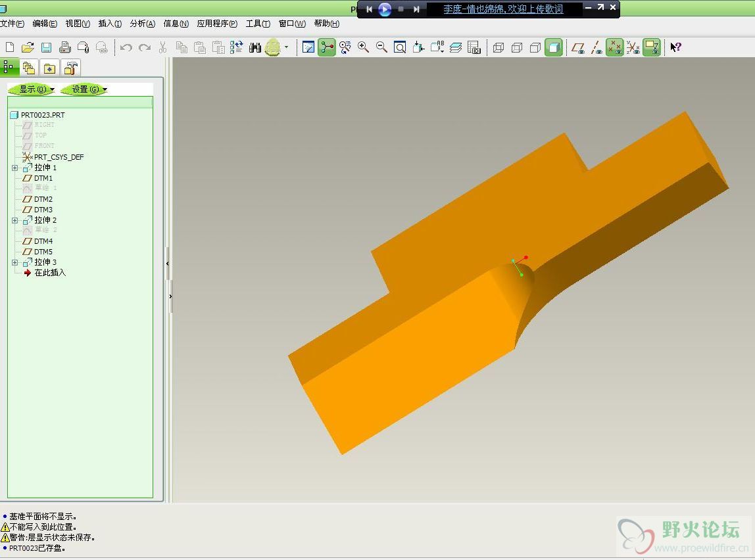755x560 pixels.
Task: Open the Find binoculars tool
Action: [255, 47]
